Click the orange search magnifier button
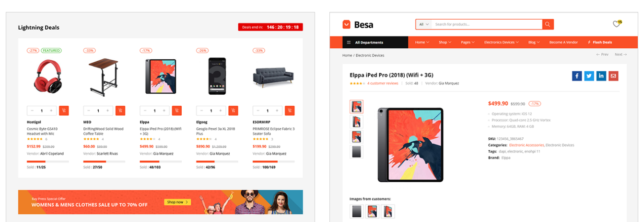 (548, 24)
